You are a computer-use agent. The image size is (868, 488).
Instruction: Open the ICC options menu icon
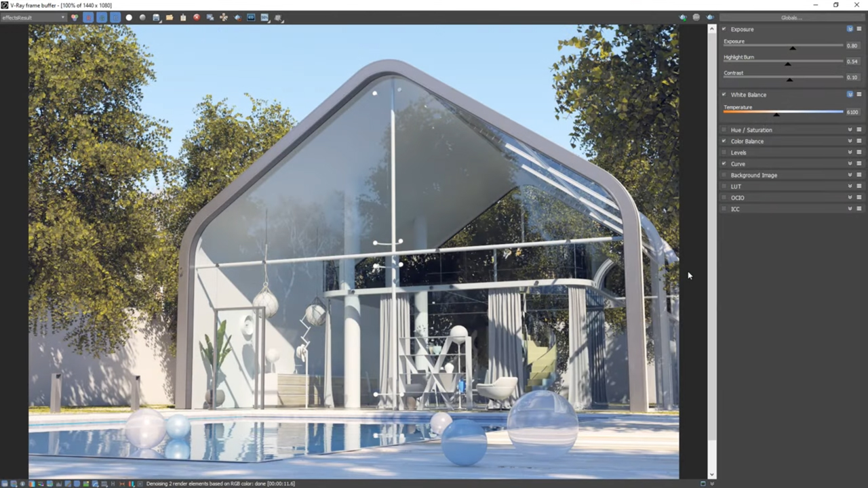click(859, 209)
